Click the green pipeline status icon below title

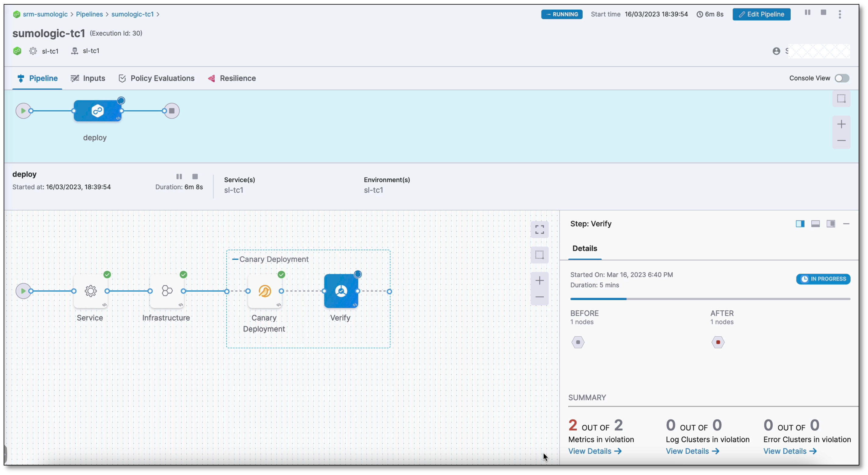point(17,51)
